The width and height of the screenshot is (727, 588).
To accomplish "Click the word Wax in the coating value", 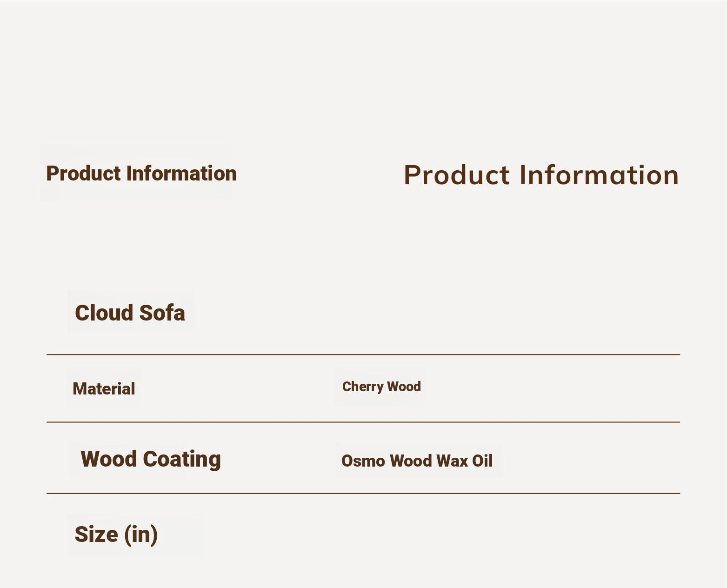I will [452, 461].
